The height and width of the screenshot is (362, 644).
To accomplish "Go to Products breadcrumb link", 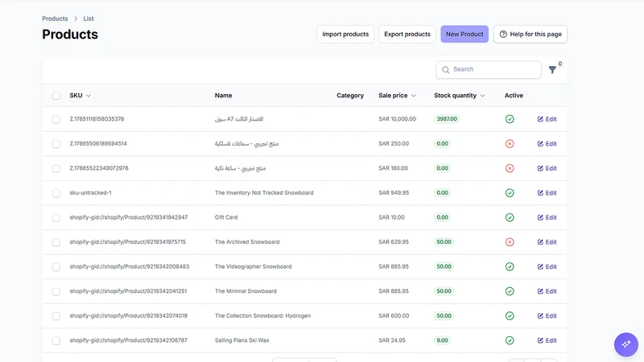I will pyautogui.click(x=55, y=19).
